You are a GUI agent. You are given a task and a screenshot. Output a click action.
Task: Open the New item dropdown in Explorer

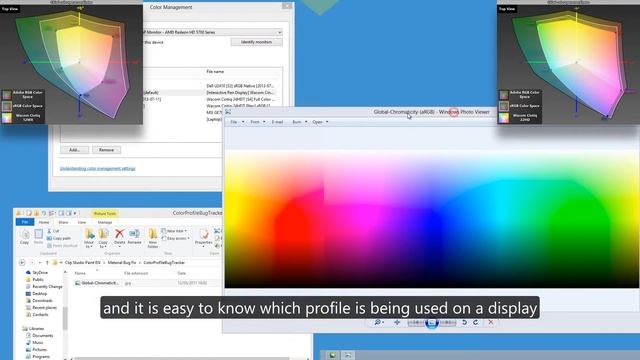[x=175, y=231]
